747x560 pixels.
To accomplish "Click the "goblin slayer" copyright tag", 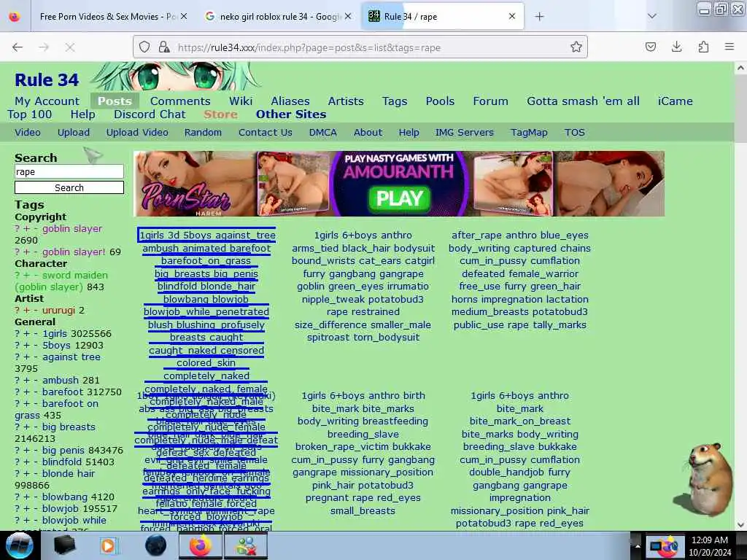I will [72, 228].
